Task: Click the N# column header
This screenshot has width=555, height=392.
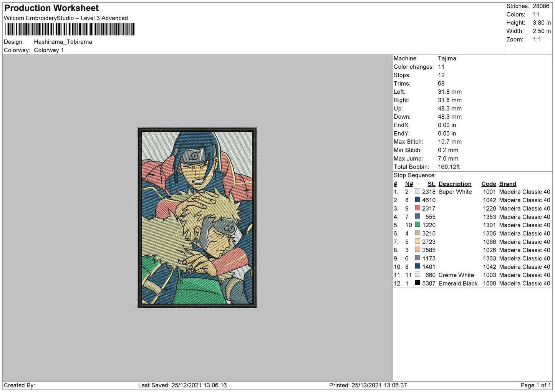Action: pos(409,184)
